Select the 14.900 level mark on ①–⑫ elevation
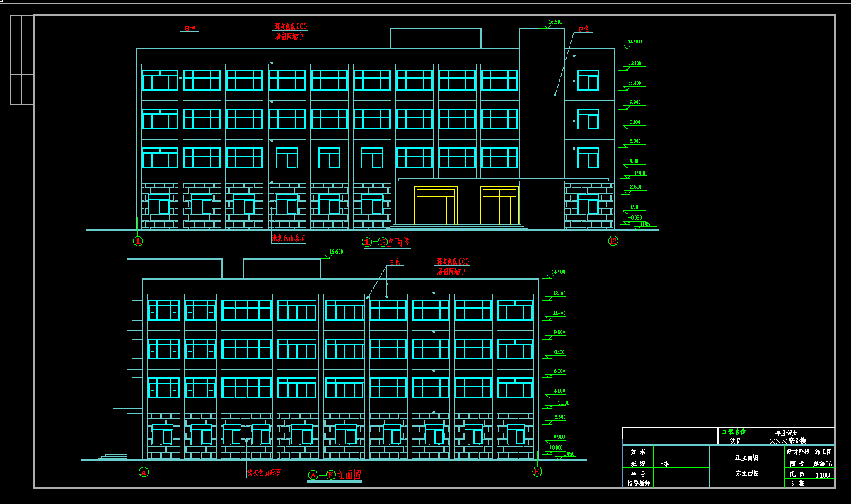Screen dimensions: 851x504 (635, 42)
